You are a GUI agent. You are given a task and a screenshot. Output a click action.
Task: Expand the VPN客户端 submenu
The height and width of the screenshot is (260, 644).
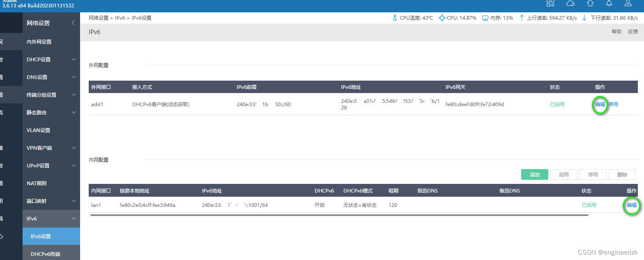pos(74,148)
